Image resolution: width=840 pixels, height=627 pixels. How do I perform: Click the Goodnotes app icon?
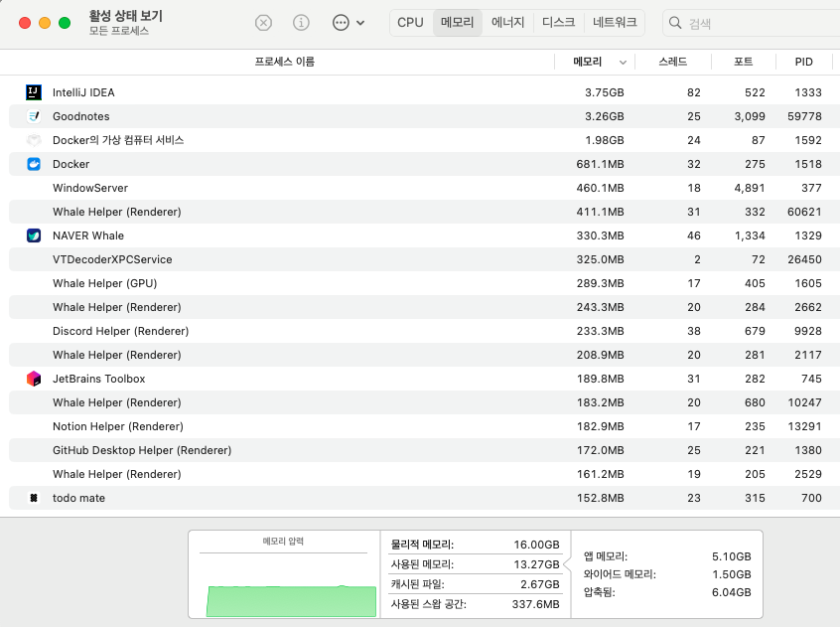click(x=34, y=116)
